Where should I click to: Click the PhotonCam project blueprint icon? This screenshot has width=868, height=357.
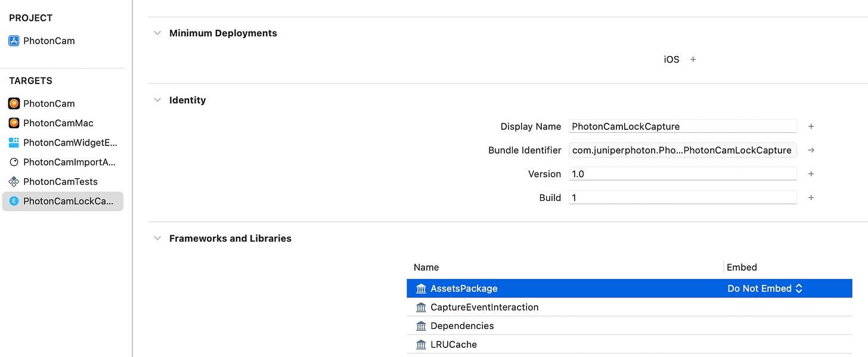coord(14,41)
